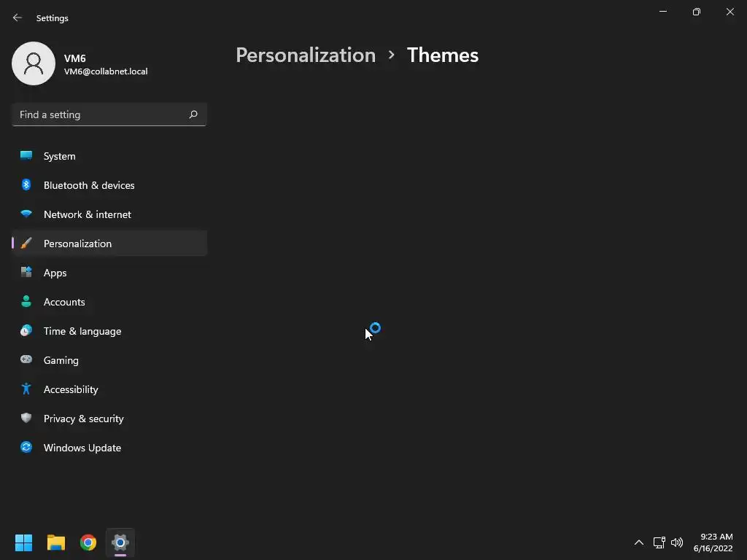
Task: Click the Accounts person icon
Action: point(26,302)
